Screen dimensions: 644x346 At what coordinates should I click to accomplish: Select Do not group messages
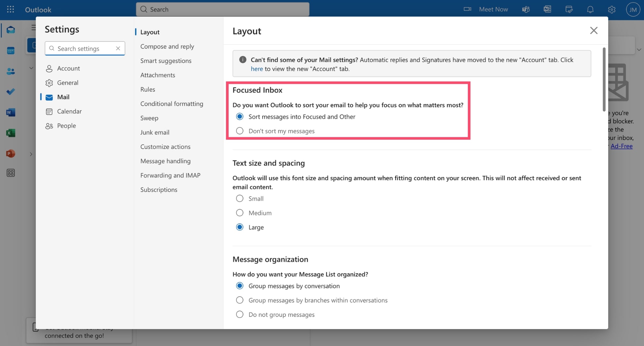[x=240, y=314]
